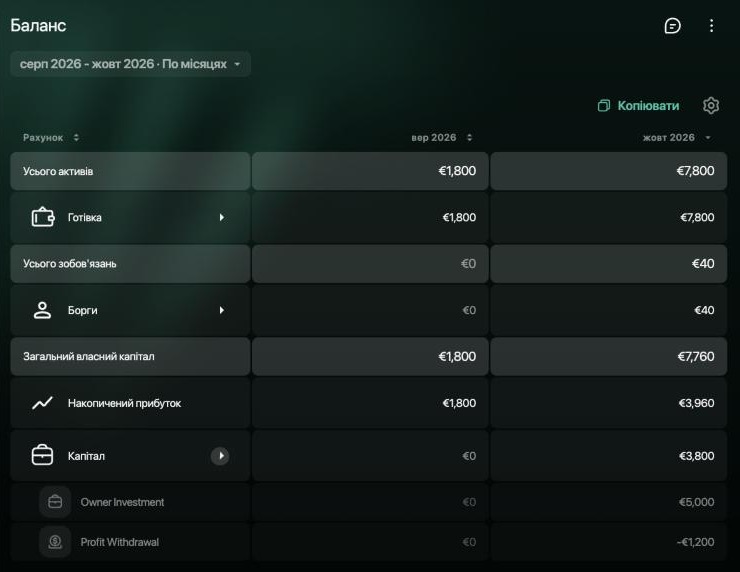Click the Owner Investment label
The image size is (740, 572).
click(122, 502)
